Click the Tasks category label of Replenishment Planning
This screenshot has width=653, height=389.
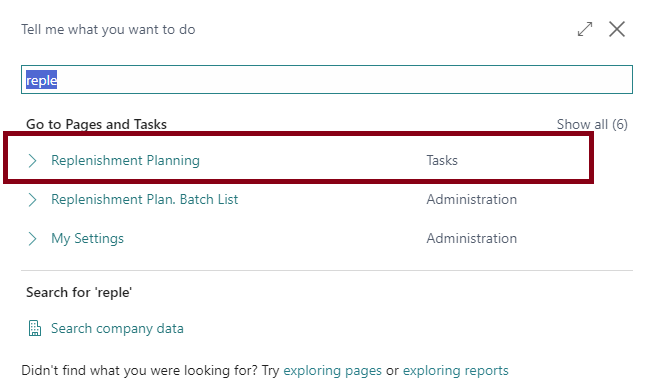coord(442,160)
